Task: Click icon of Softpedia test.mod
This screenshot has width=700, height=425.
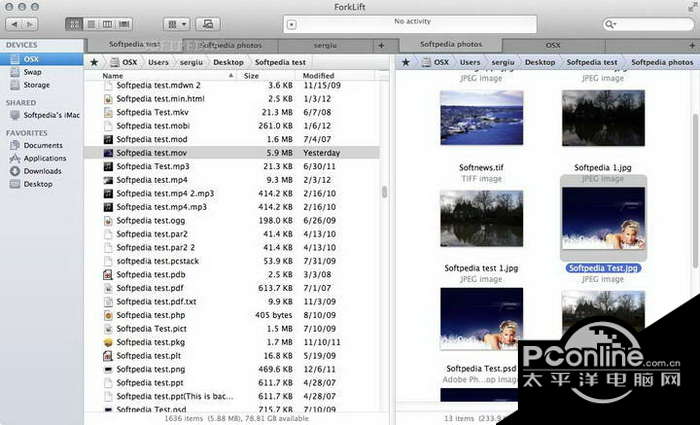Action: [x=108, y=139]
